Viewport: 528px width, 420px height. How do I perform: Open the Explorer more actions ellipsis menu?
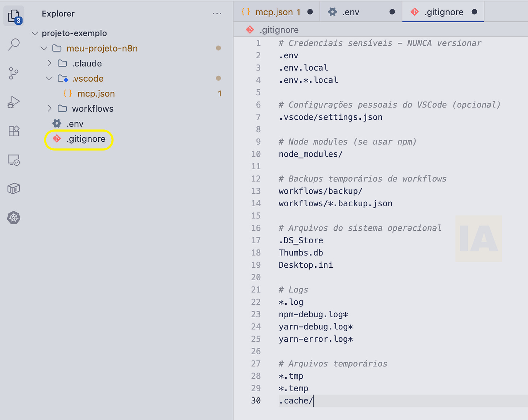click(217, 13)
